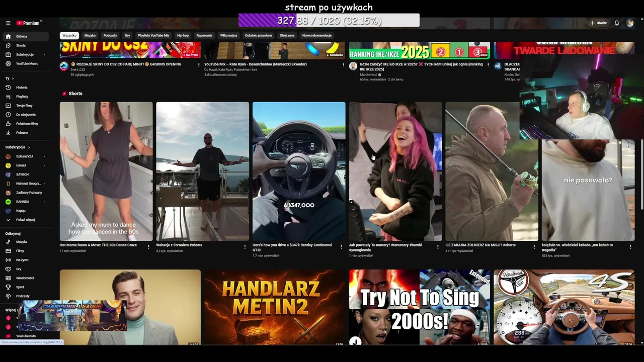Open the Shorts icon in sidebar

pos(8,45)
